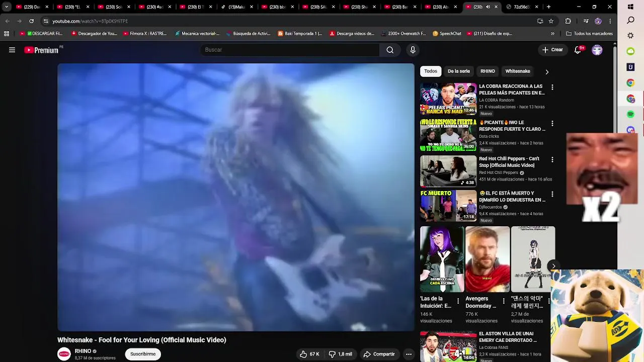
Task: Open the YouTube account avatar menu
Action: [597, 50]
